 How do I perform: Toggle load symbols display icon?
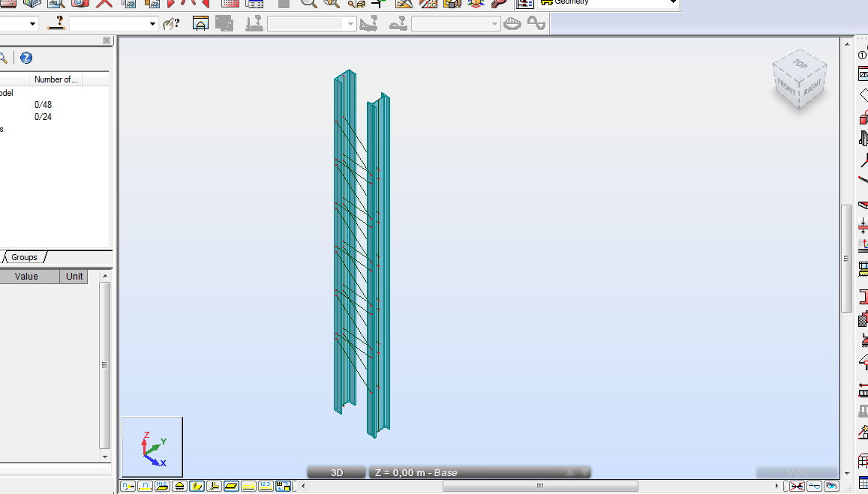(248, 487)
